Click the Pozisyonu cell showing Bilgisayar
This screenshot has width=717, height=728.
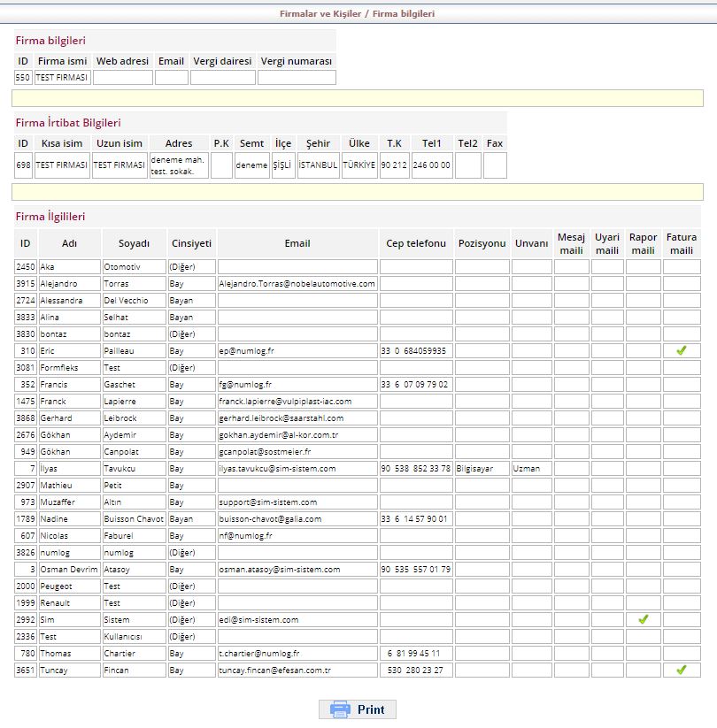pyautogui.click(x=482, y=469)
